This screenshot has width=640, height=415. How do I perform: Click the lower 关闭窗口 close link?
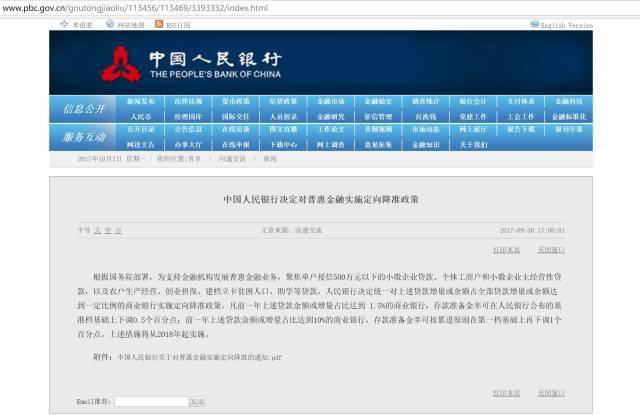(x=551, y=393)
